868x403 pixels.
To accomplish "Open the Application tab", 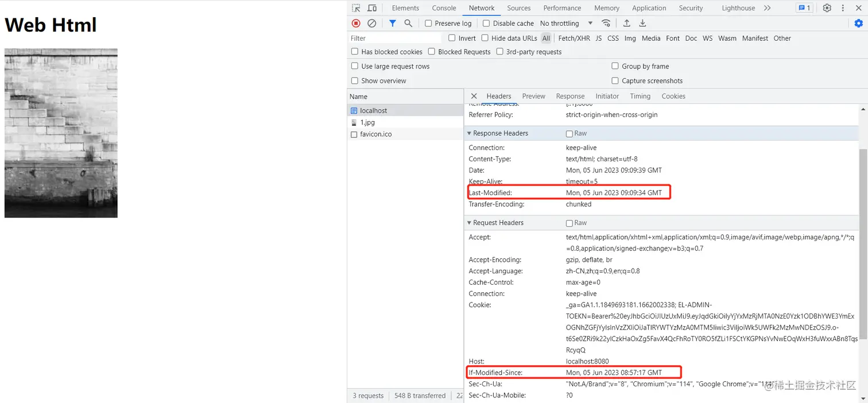I will tap(649, 8).
